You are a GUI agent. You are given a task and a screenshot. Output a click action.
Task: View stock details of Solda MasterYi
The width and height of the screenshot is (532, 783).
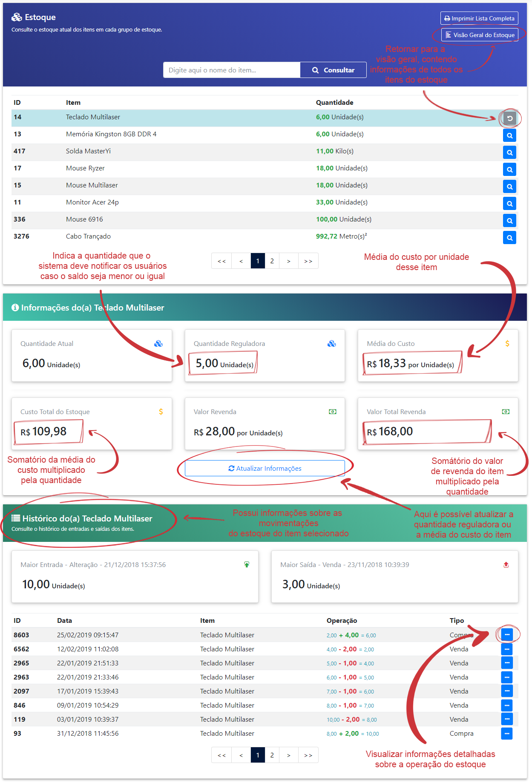509,153
